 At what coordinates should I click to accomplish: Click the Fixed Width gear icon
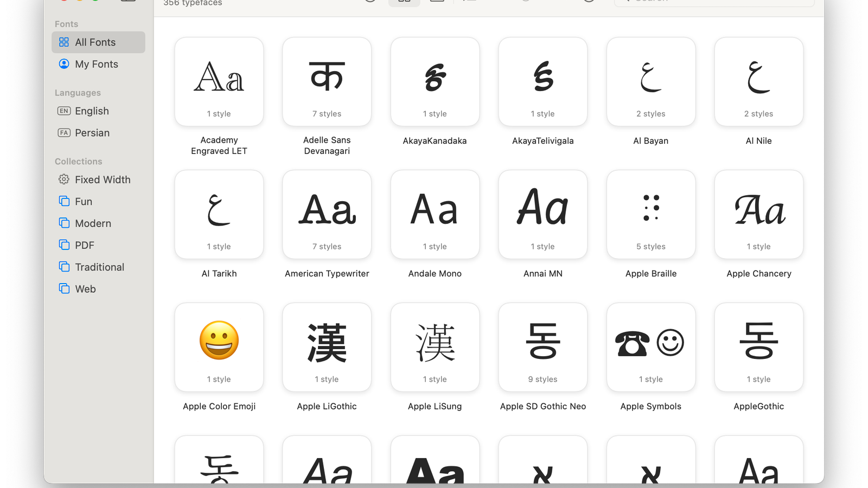[63, 179]
